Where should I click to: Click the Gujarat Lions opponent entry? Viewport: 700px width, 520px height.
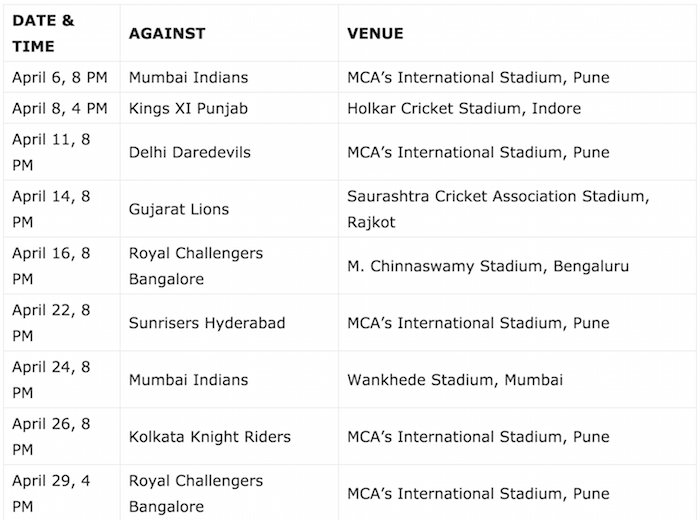click(179, 209)
